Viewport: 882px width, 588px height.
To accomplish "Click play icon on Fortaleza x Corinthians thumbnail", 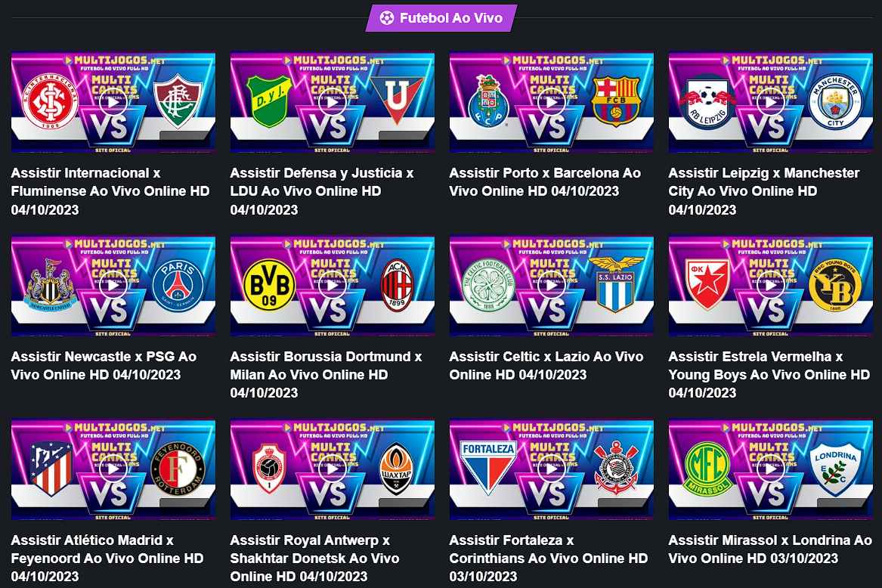I will point(551,469).
